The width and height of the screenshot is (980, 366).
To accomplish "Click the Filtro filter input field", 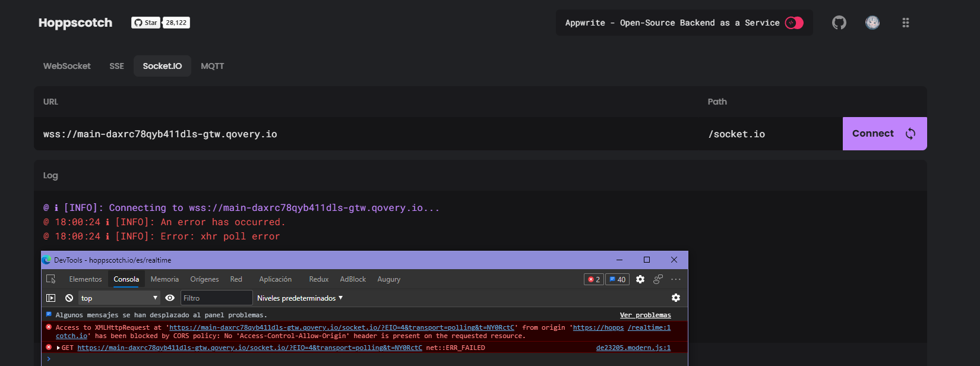I will click(x=217, y=298).
